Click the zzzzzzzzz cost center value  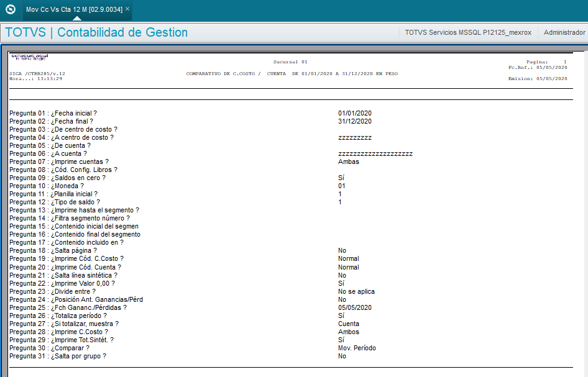click(x=355, y=137)
